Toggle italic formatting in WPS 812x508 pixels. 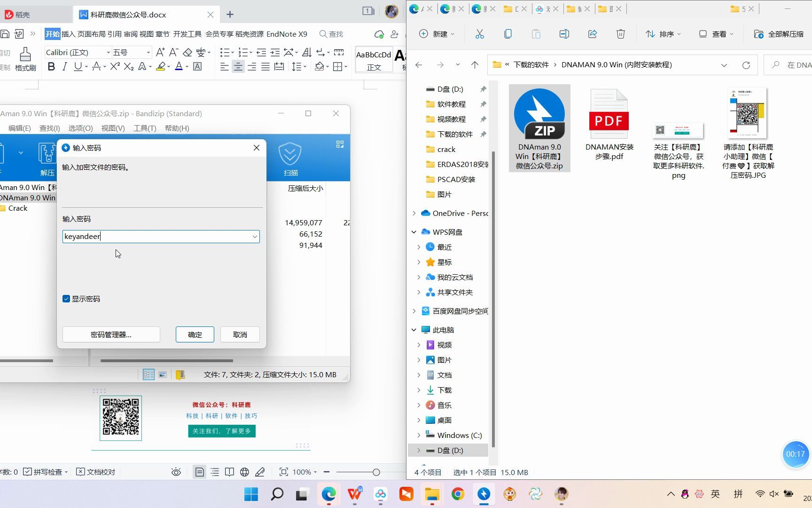point(65,67)
